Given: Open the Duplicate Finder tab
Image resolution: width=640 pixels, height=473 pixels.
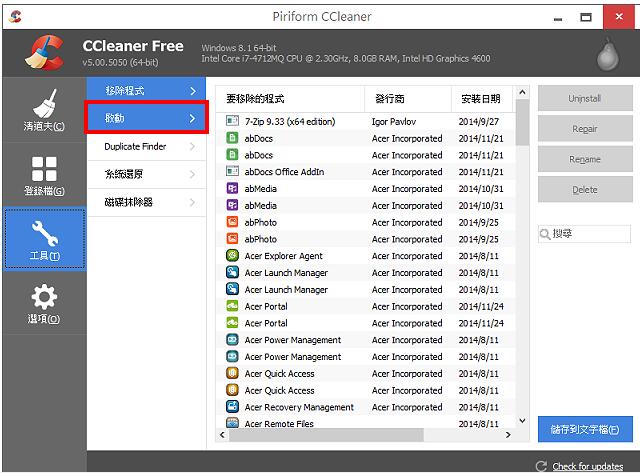Looking at the screenshot, I should click(146, 147).
